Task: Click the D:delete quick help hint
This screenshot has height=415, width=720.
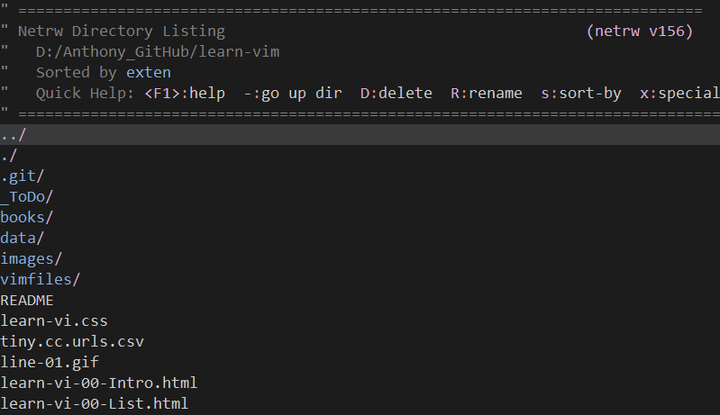Action: [x=396, y=93]
